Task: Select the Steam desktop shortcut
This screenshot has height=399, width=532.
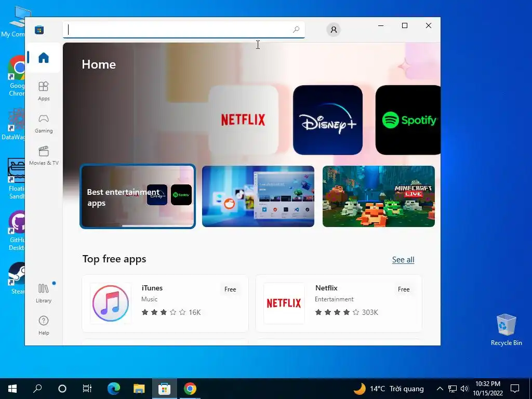Action: click(x=16, y=278)
